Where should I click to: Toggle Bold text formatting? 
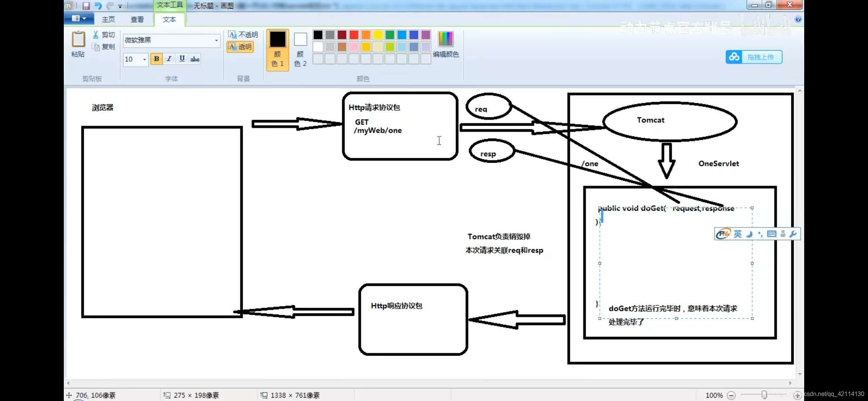tap(157, 59)
